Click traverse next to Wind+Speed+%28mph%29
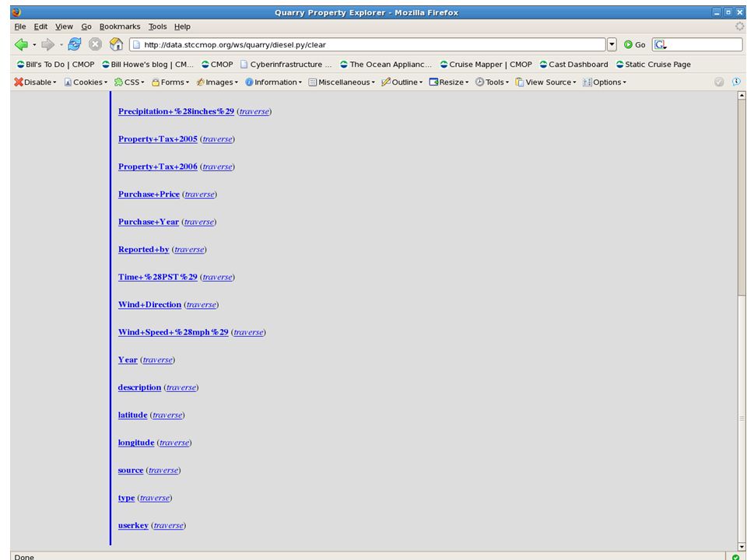Viewport: 747px width, 560px height. point(248,332)
